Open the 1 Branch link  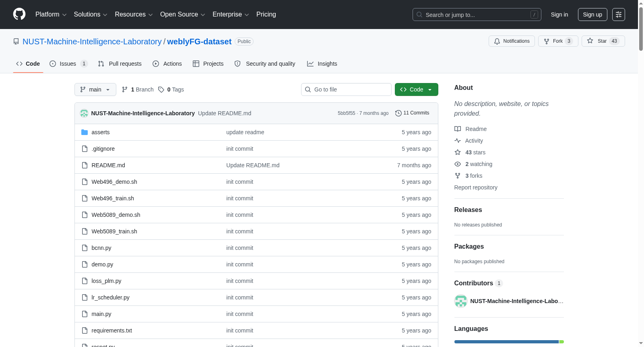pos(138,89)
